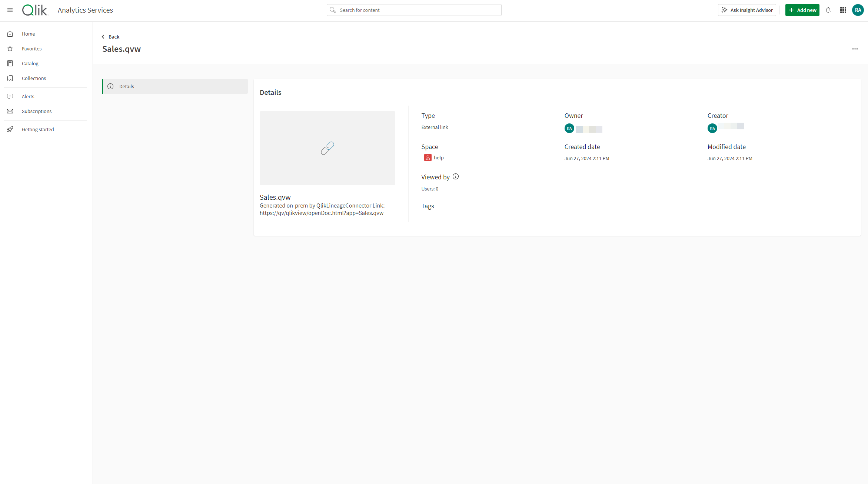The image size is (868, 484).
Task: Click the Subscriptions sidebar toggle item
Action: pos(36,111)
